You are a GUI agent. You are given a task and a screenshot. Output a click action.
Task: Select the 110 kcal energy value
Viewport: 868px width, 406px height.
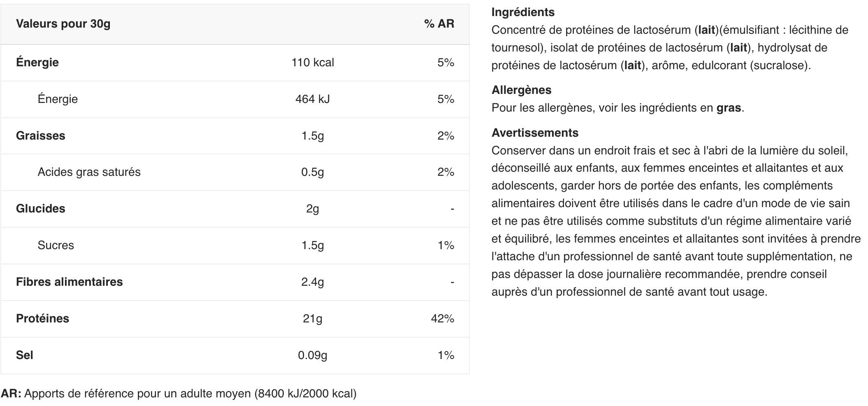pyautogui.click(x=313, y=63)
